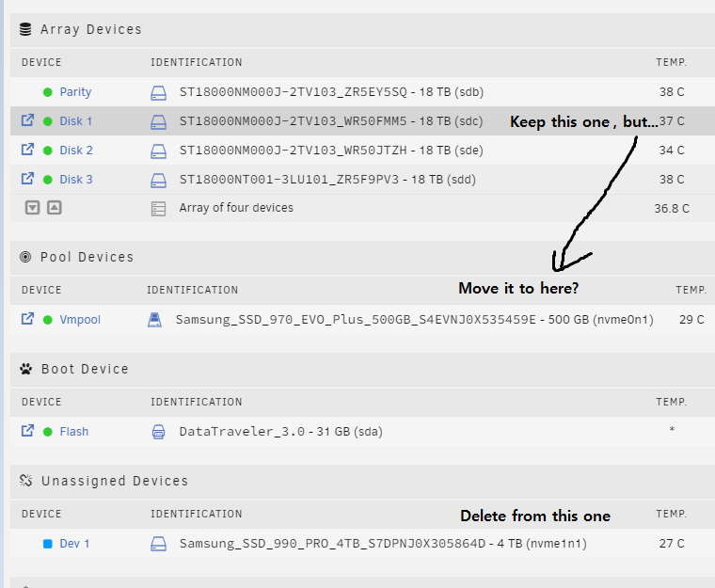Expand array view with up arrow button
The width and height of the screenshot is (715, 588).
click(55, 208)
